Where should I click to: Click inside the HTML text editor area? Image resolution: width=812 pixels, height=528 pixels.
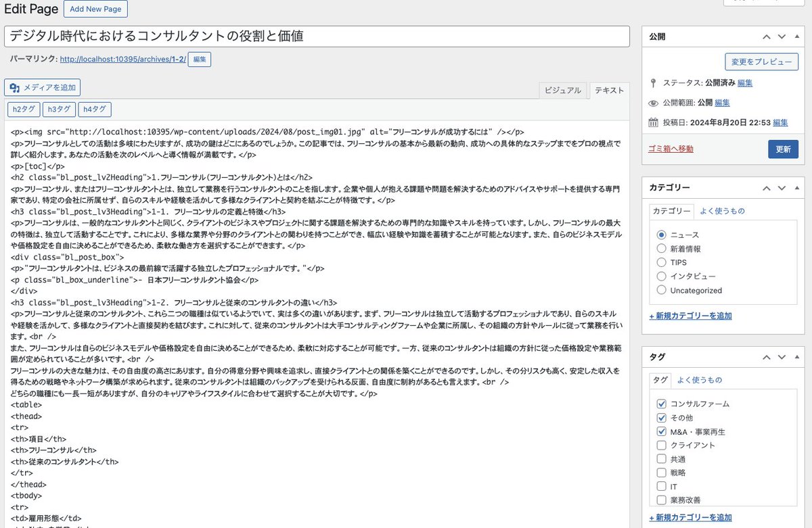317,325
